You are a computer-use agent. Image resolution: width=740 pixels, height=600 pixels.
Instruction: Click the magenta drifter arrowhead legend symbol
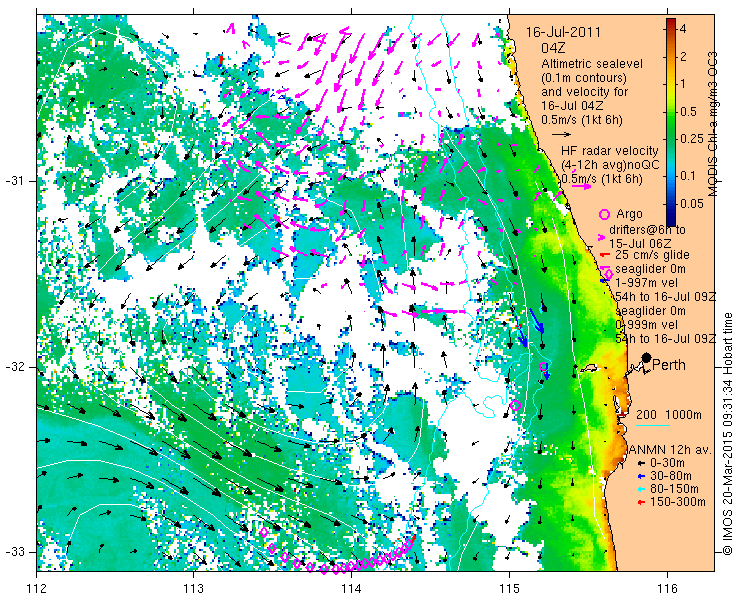tap(602, 237)
